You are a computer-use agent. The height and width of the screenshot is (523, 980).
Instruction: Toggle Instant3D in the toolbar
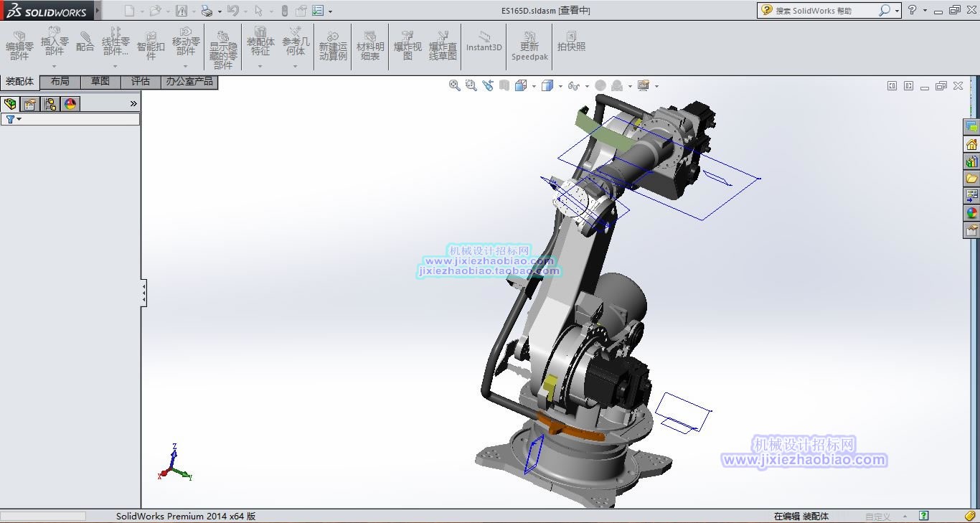click(484, 41)
